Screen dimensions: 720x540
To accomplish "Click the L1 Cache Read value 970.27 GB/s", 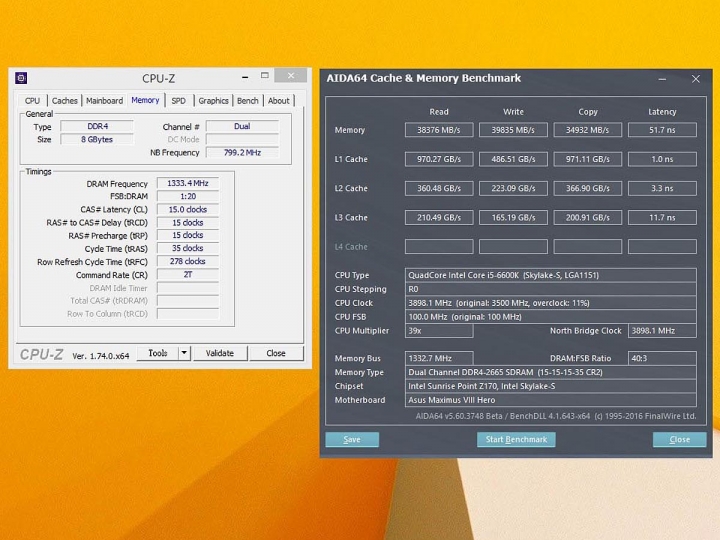I will tap(439, 159).
